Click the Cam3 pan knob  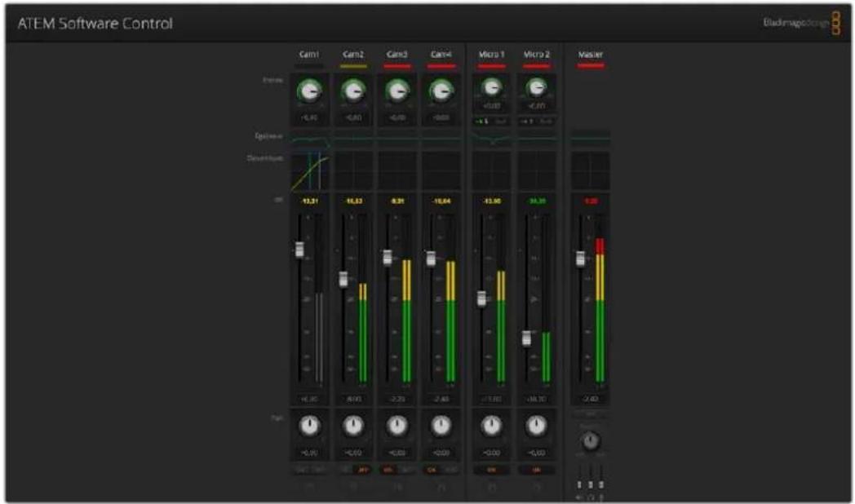point(397,426)
